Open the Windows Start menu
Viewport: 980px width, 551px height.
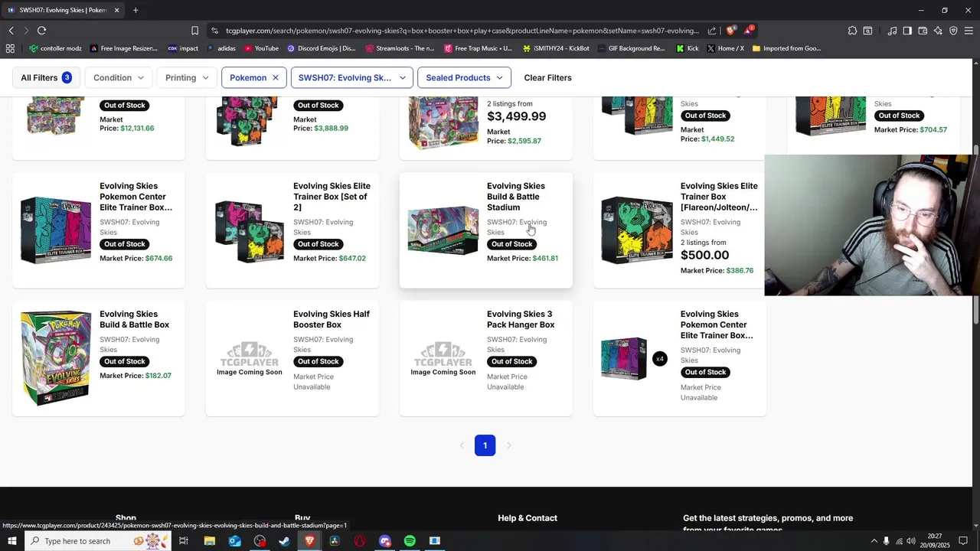(x=11, y=541)
